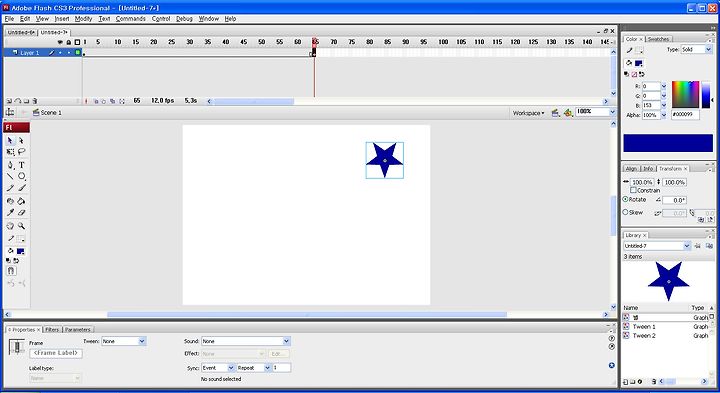Select the Hand tool
Viewport: 720px width, 393px height.
(10, 226)
